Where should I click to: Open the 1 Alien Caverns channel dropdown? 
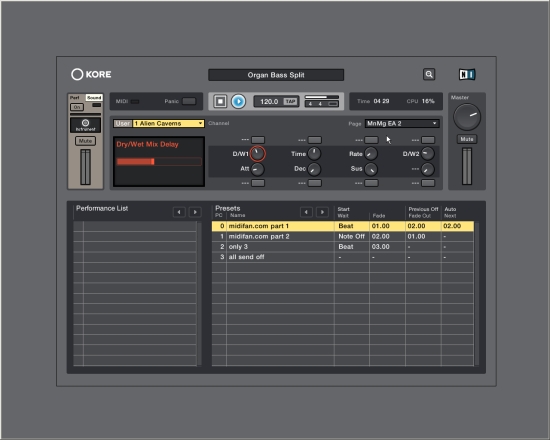pos(168,124)
